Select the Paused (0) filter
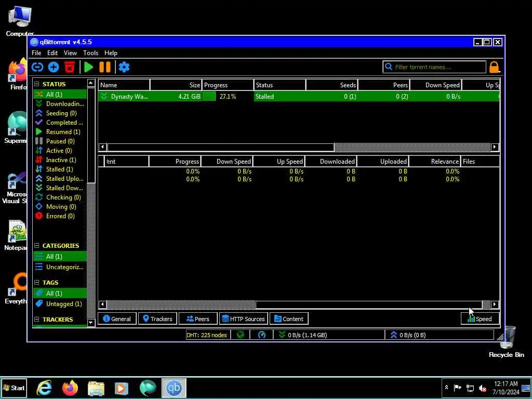This screenshot has width=532, height=399. pyautogui.click(x=60, y=141)
